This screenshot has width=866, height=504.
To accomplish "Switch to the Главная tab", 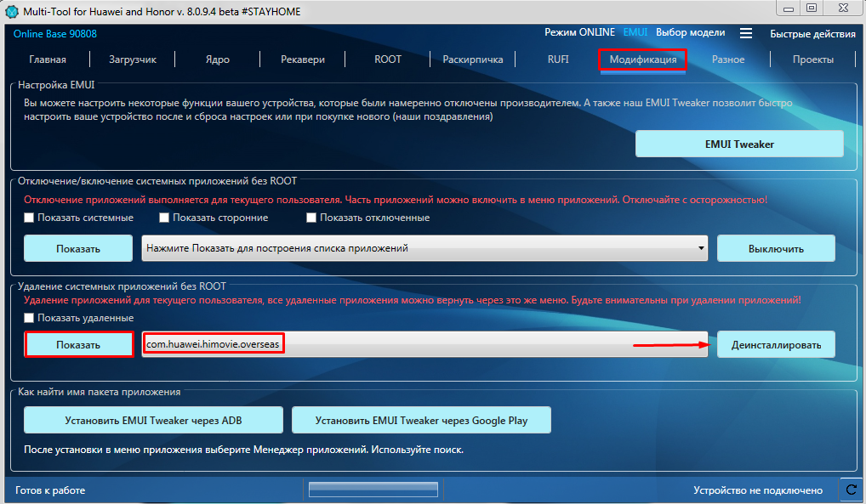I will pyautogui.click(x=48, y=59).
